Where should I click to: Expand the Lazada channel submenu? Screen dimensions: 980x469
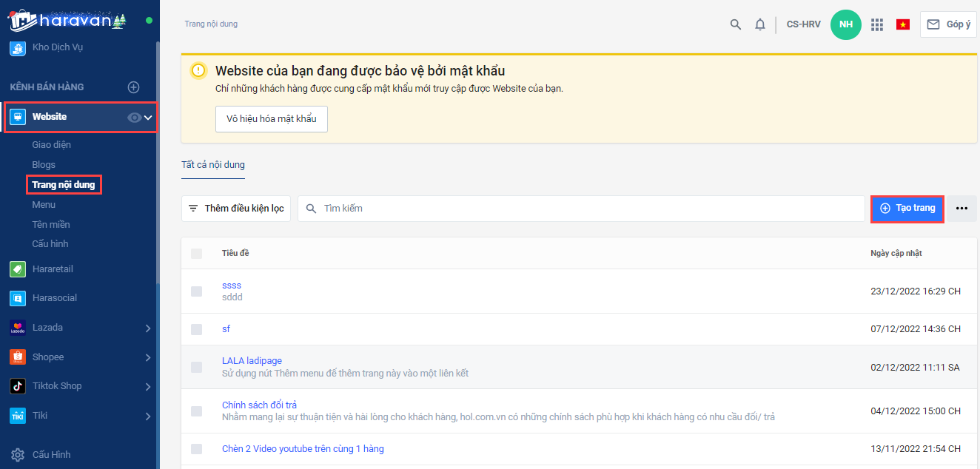click(148, 328)
